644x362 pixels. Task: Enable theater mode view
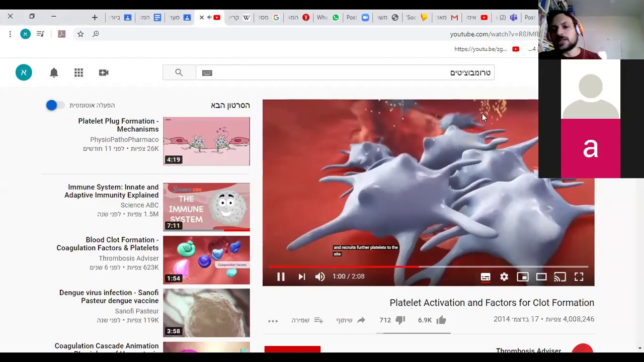(541, 277)
